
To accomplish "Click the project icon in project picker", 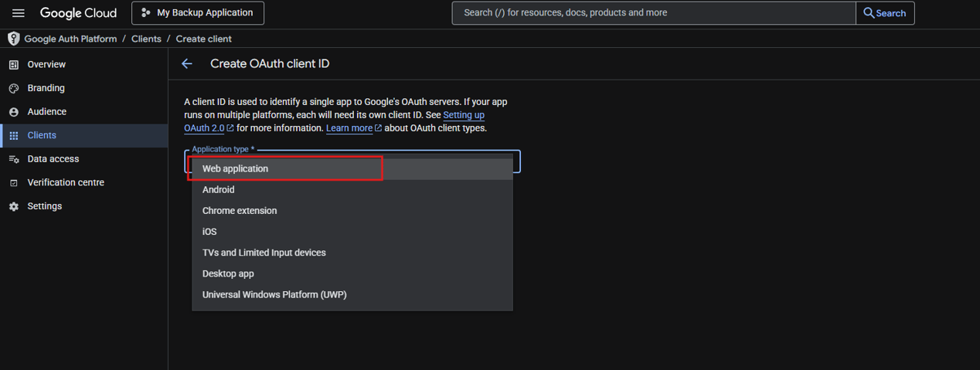I will [x=146, y=13].
